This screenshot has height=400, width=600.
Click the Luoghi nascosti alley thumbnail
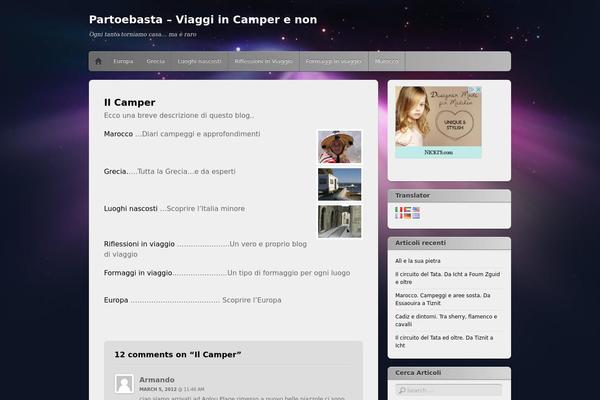click(339, 221)
